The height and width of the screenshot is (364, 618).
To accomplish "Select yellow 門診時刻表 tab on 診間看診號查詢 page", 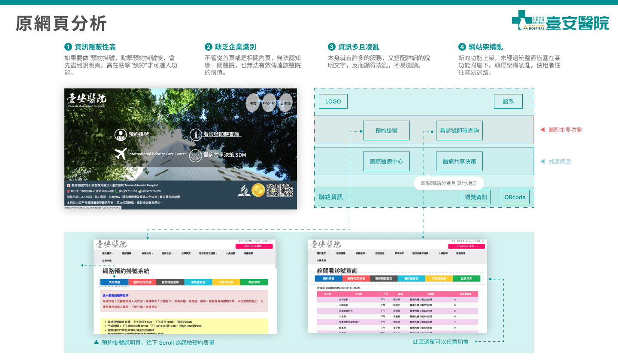I will 439,279.
